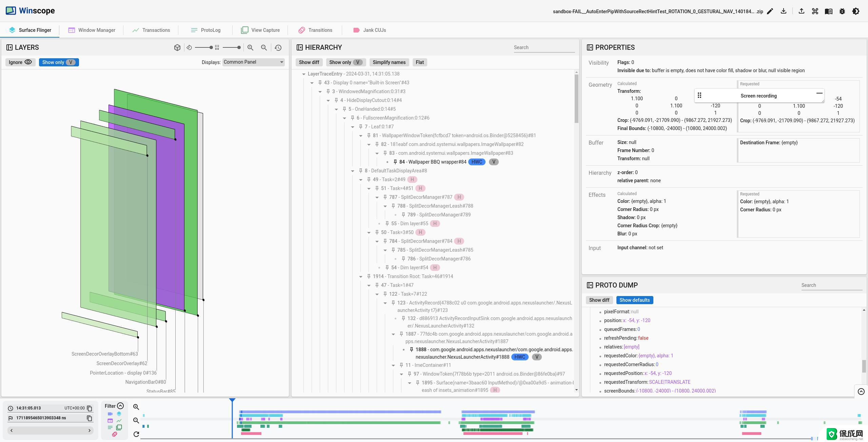Screen dimensions: 868x442
Task: Zoom in on the layers 3D view
Action: click(251, 48)
